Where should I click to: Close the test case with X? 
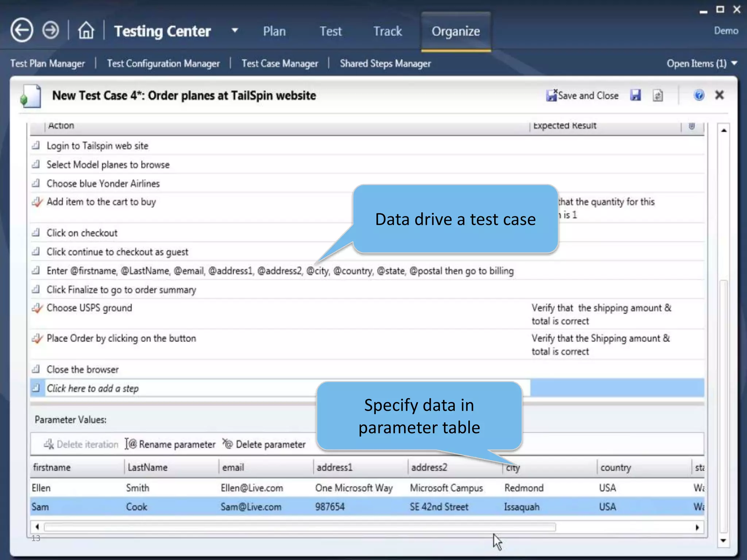pyautogui.click(x=719, y=95)
